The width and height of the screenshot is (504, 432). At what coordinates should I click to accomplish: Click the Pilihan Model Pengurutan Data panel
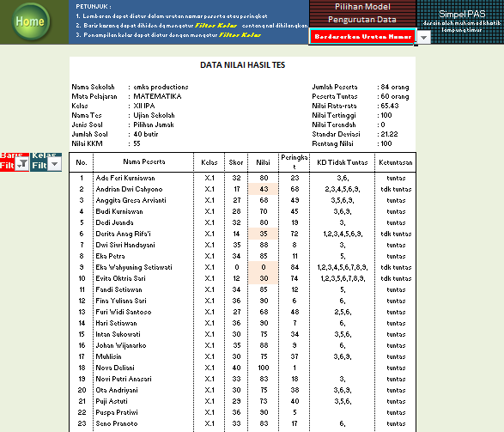362,13
